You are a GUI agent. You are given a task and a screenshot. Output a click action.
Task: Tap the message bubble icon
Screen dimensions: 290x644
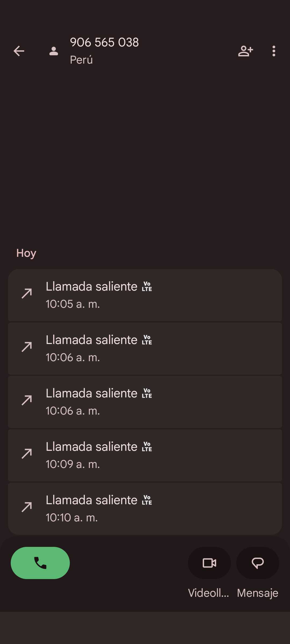(258, 563)
